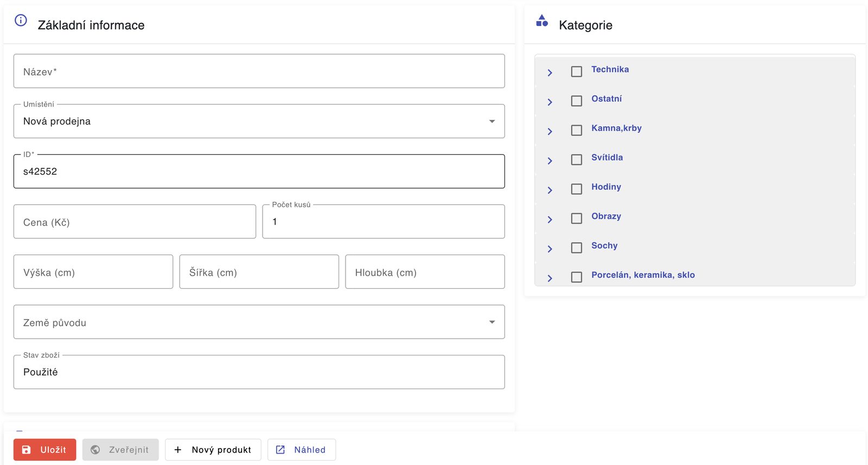Click the plus icon in Nový produkt
Image resolution: width=868 pixels, height=465 pixels.
(177, 450)
